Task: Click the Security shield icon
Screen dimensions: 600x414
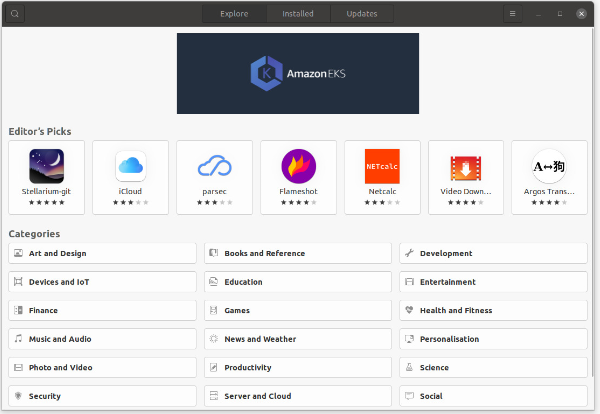Action: pos(18,396)
